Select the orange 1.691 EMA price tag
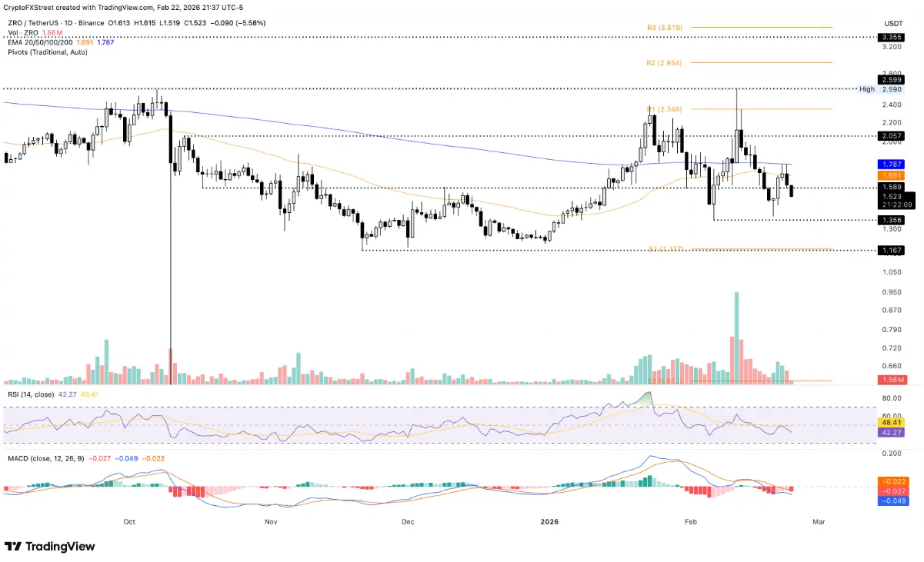This screenshot has width=924, height=562. tap(893, 175)
